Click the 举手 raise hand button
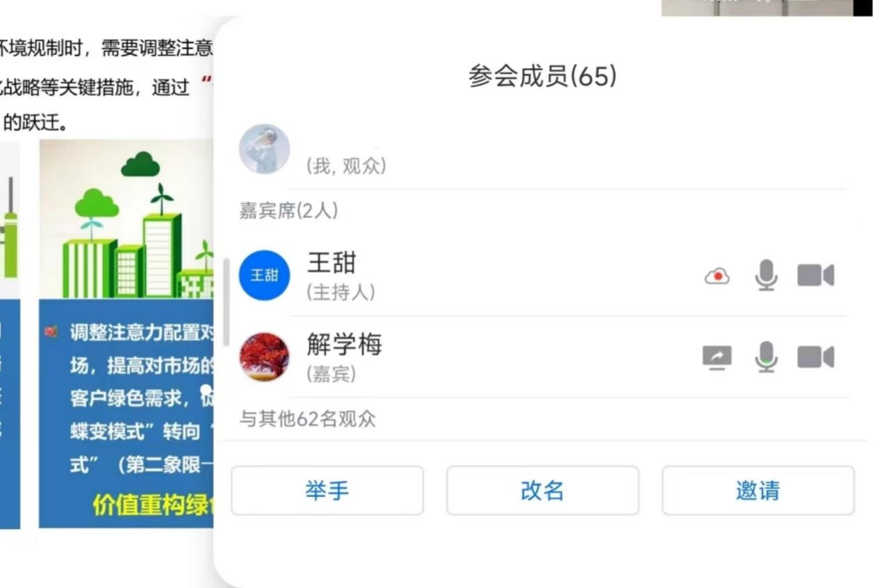The height and width of the screenshot is (588, 882). (327, 491)
